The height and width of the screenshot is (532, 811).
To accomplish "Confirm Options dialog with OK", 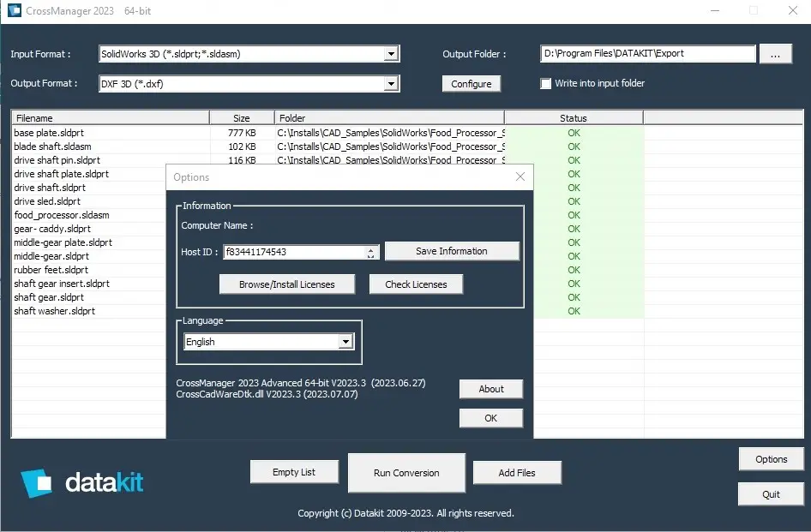I will coord(491,418).
